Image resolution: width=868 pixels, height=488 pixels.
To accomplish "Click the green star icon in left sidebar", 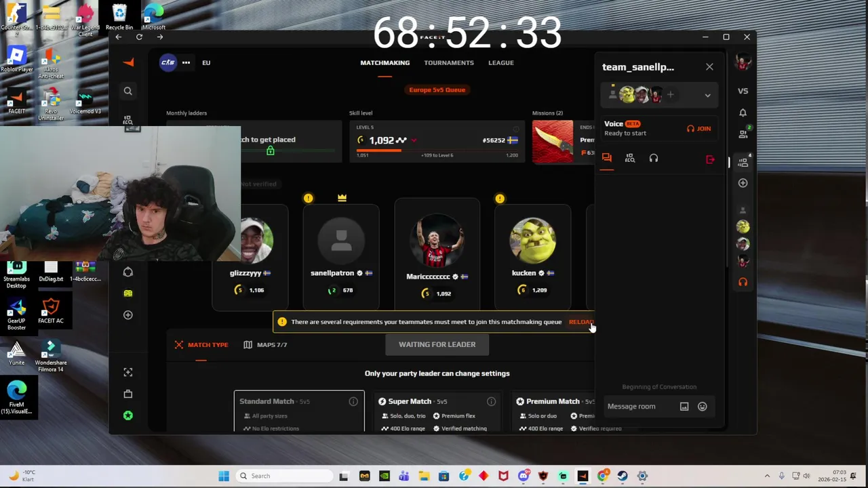I will point(127,415).
